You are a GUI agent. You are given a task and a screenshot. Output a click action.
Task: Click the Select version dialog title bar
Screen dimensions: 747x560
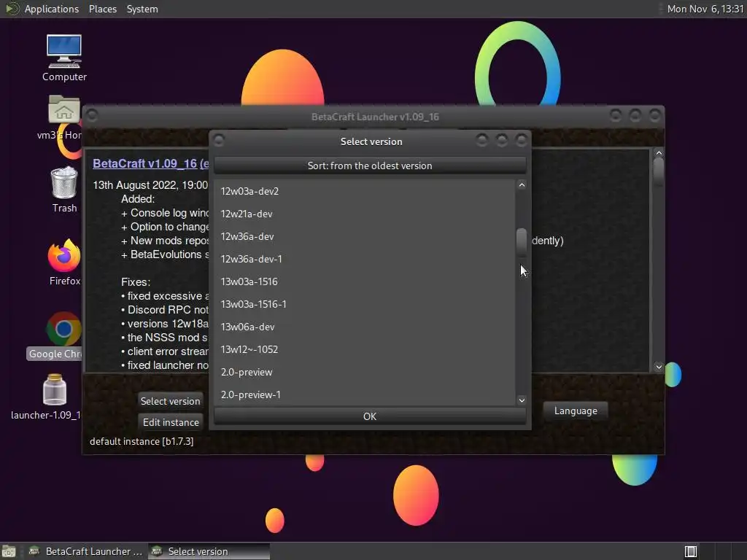pyautogui.click(x=371, y=141)
